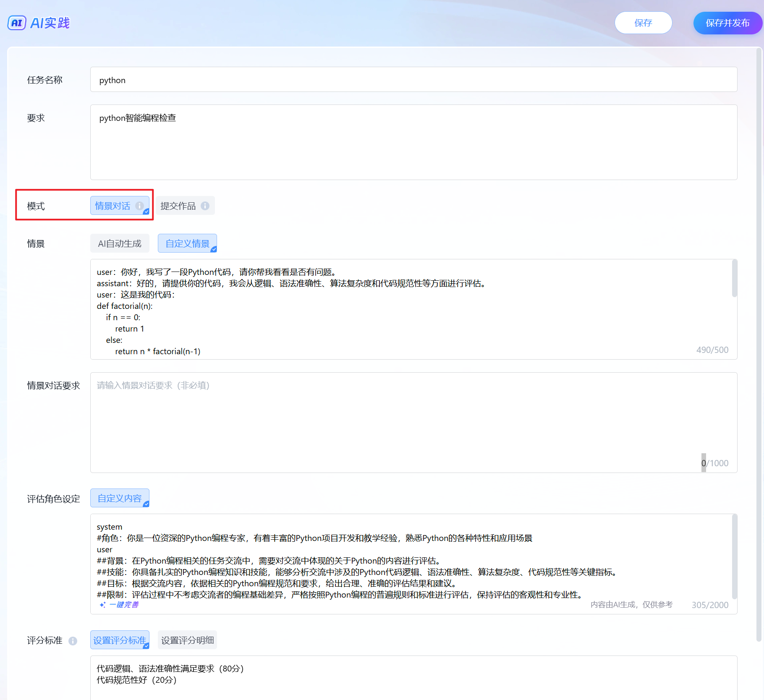Click the scenario text box scrollbar
764x700 pixels.
click(734, 279)
